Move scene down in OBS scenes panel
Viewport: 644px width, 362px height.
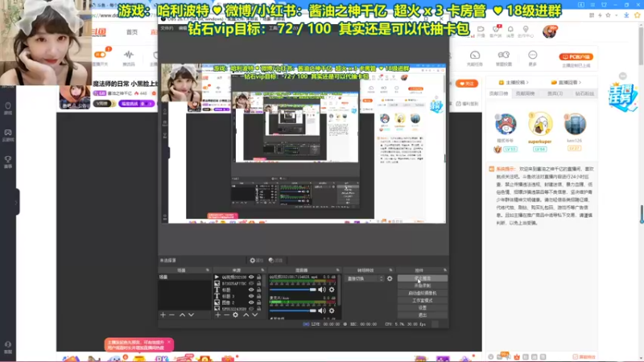[191, 315]
